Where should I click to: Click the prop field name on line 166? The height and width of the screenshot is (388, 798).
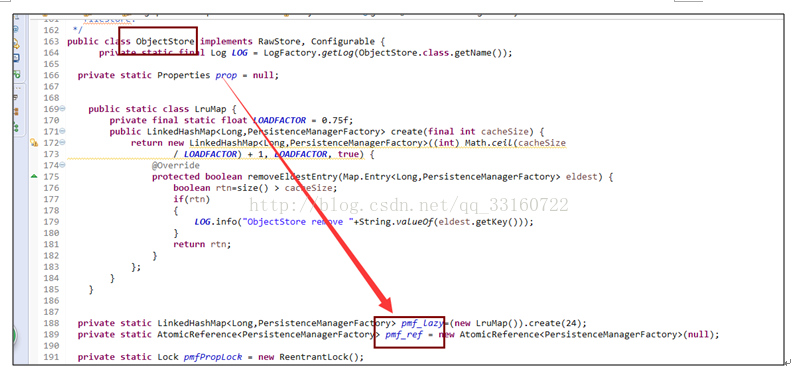[226, 75]
